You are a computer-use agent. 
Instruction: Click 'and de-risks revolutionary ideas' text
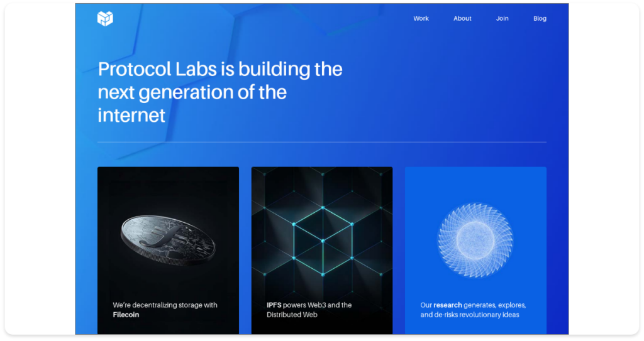point(469,315)
